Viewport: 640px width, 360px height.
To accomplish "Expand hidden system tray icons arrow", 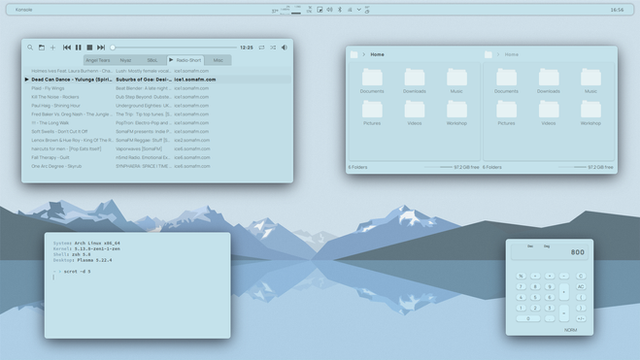I will (x=359, y=9).
